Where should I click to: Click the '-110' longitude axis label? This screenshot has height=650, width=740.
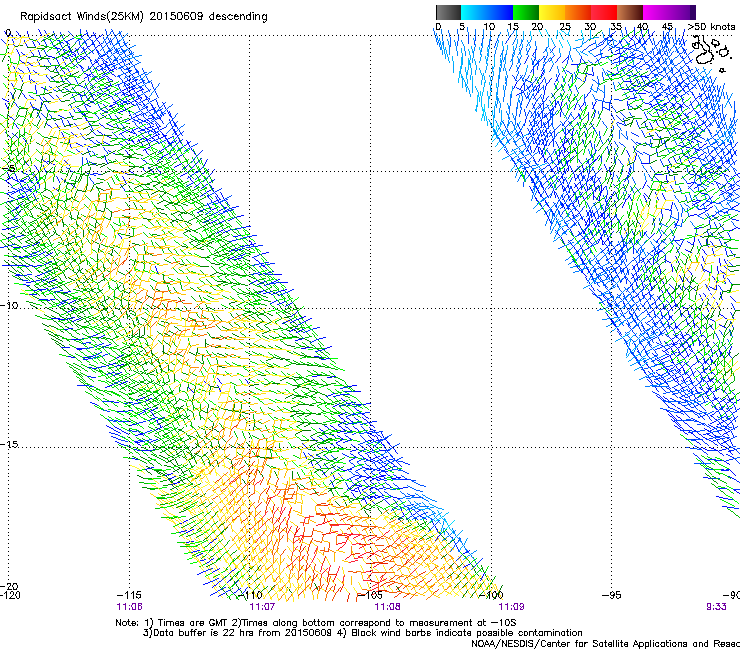251,595
